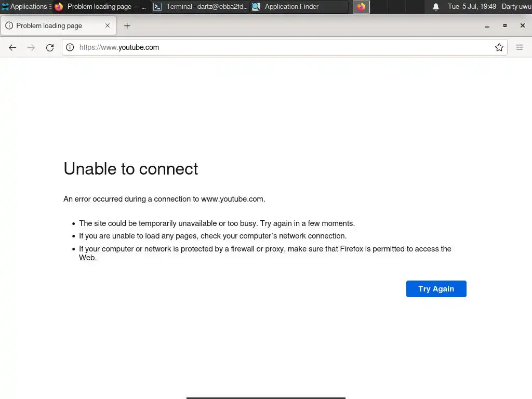This screenshot has height=399, width=532.
Task: Click the forward navigation arrow
Action: pyautogui.click(x=31, y=47)
